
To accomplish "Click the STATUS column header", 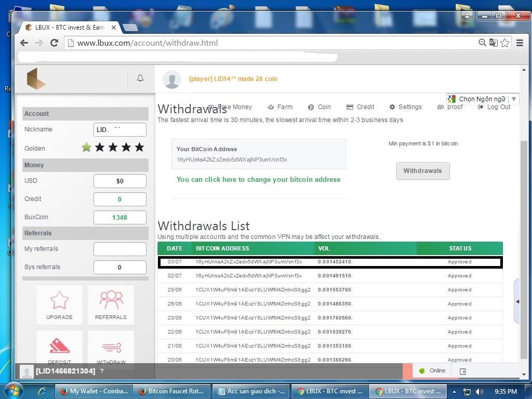I will click(x=460, y=248).
